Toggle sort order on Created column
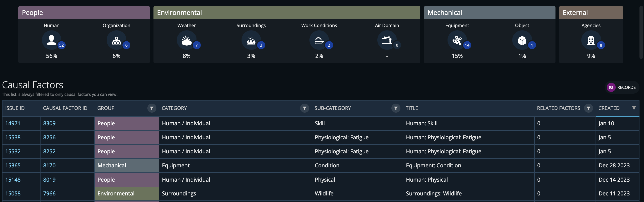The image size is (644, 202). pyautogui.click(x=634, y=108)
